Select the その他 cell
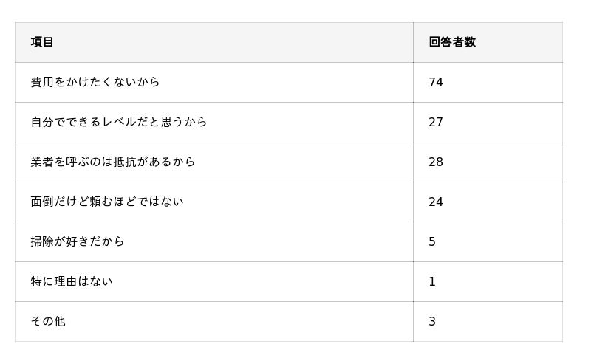This screenshot has height=364, width=591. [x=48, y=321]
